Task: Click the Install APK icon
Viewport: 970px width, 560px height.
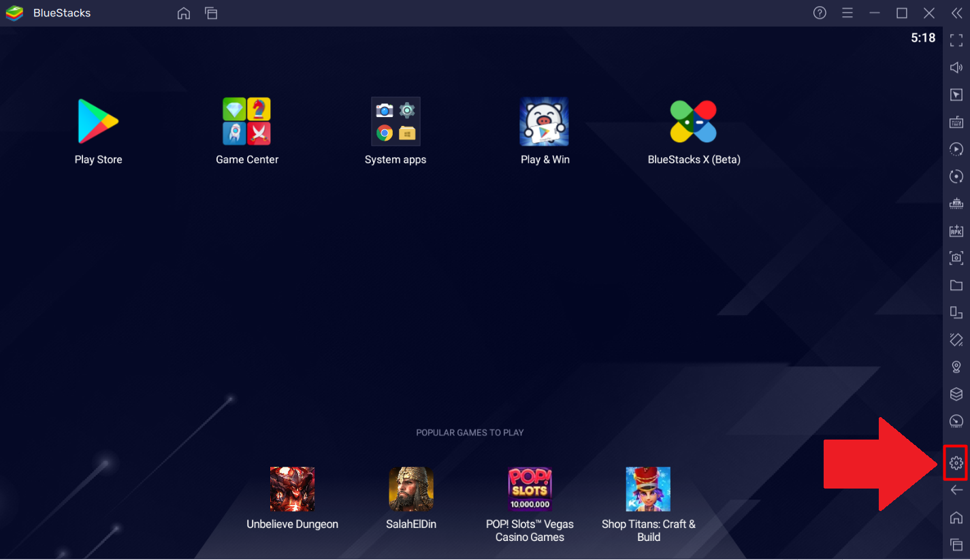Action: tap(956, 231)
